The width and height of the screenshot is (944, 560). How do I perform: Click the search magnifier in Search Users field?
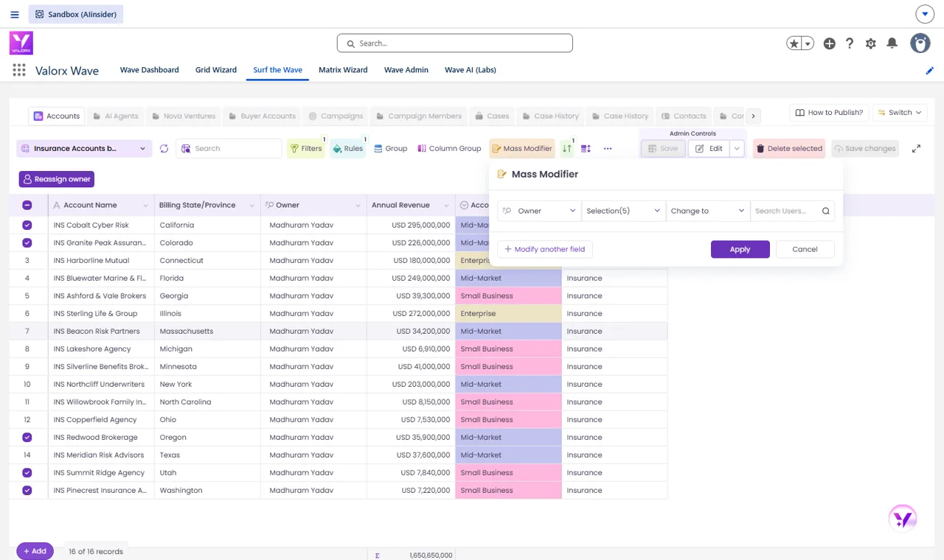826,211
